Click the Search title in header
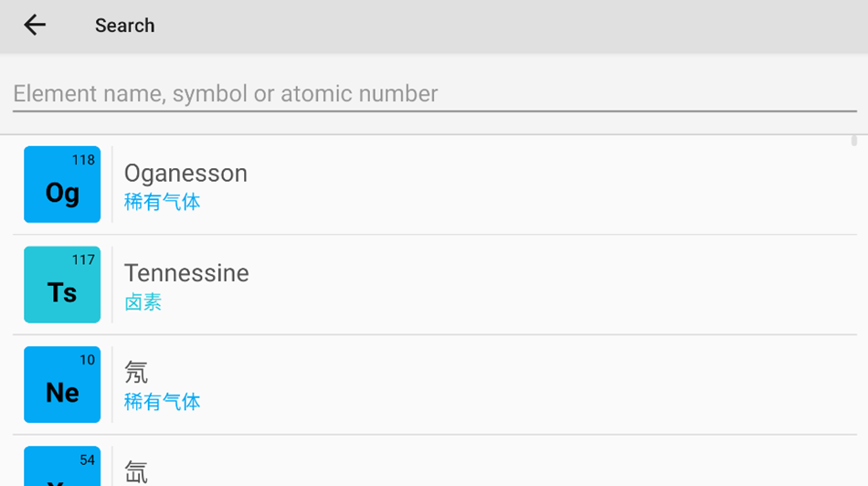The image size is (868, 486). (x=124, y=26)
